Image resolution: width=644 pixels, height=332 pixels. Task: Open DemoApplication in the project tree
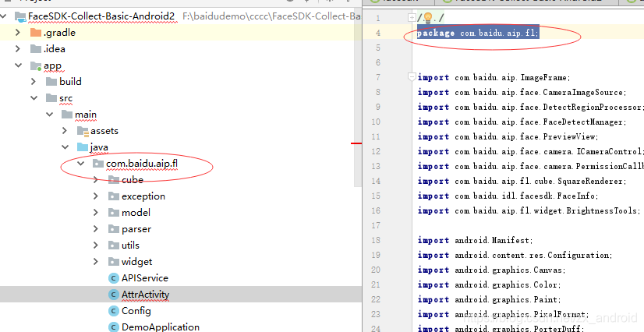pos(161,327)
